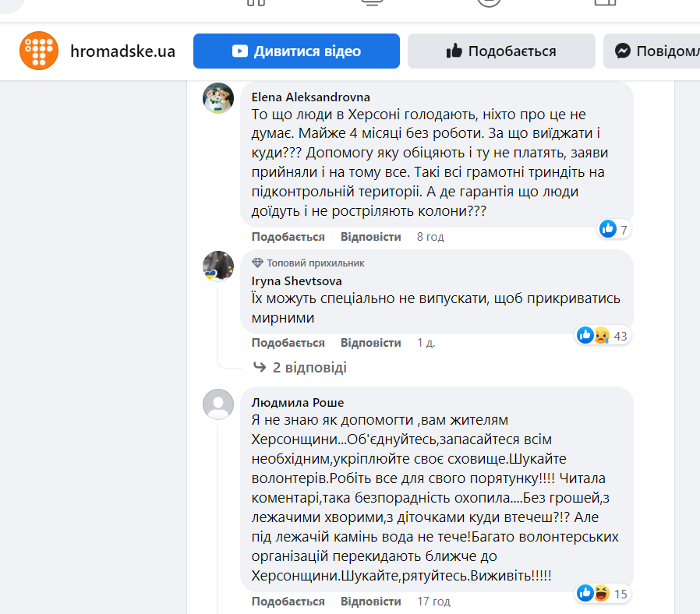Open Elena Aleksandrovna's profile name link

coord(310,97)
